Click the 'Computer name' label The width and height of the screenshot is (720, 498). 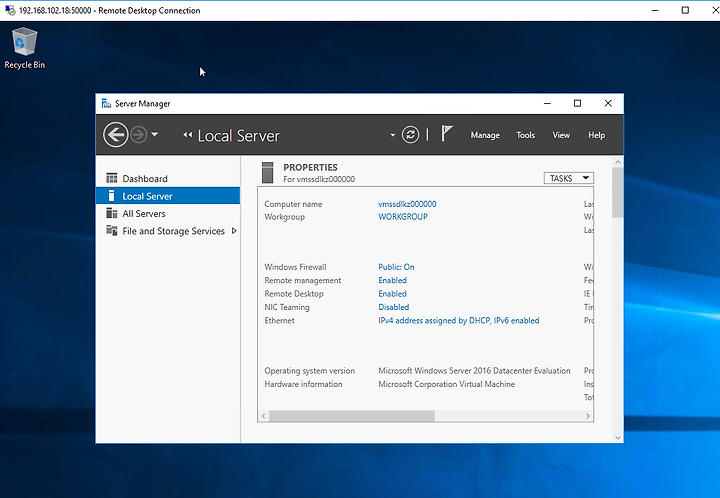click(293, 204)
